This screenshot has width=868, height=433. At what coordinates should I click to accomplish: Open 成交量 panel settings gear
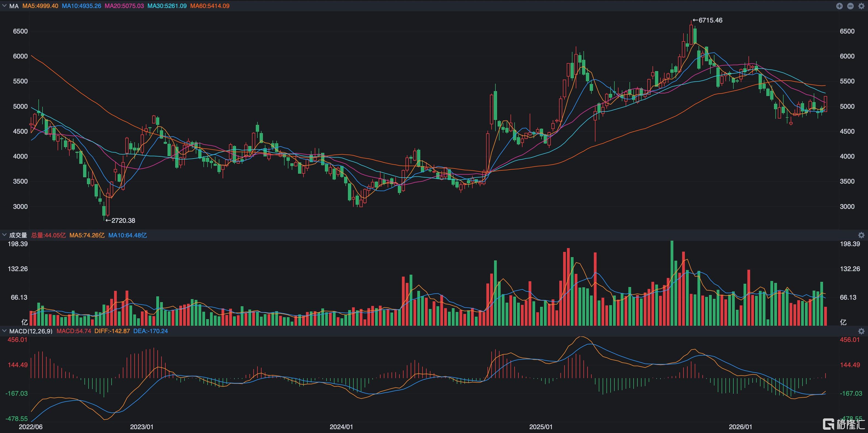coord(861,235)
